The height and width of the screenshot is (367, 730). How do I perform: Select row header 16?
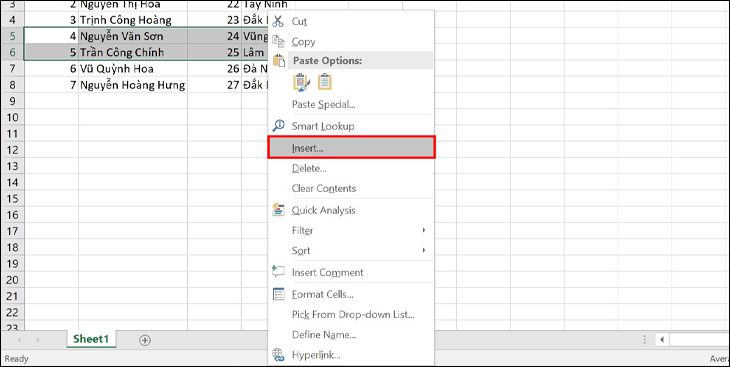12,215
